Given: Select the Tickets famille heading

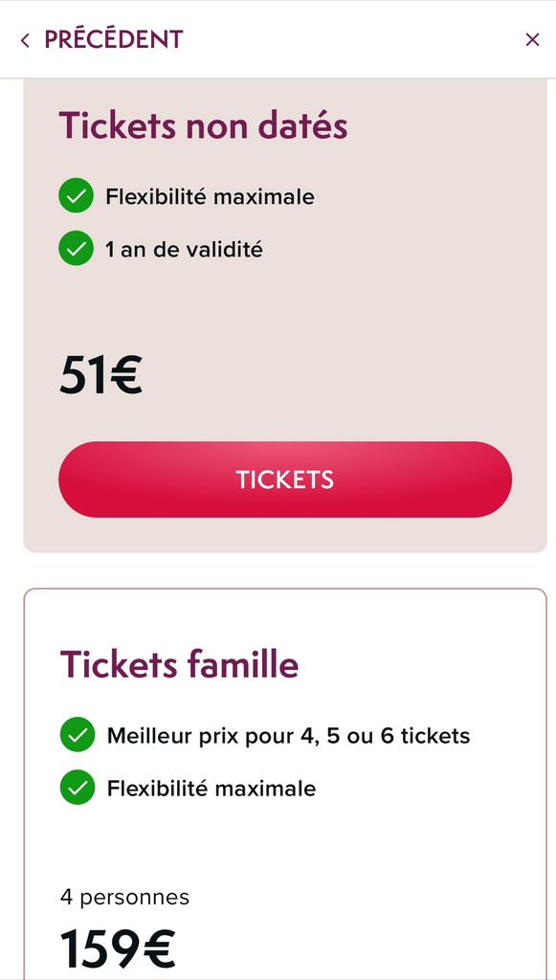Looking at the screenshot, I should pos(177,664).
